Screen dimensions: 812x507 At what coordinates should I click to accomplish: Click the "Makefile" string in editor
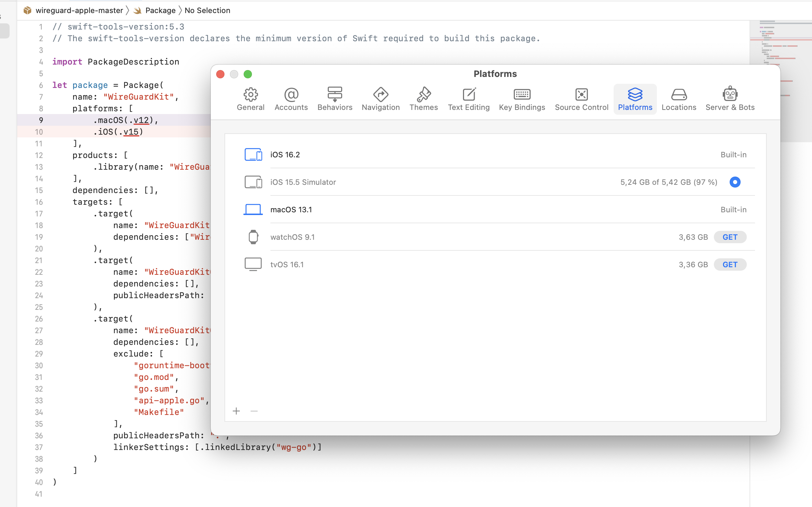(159, 412)
